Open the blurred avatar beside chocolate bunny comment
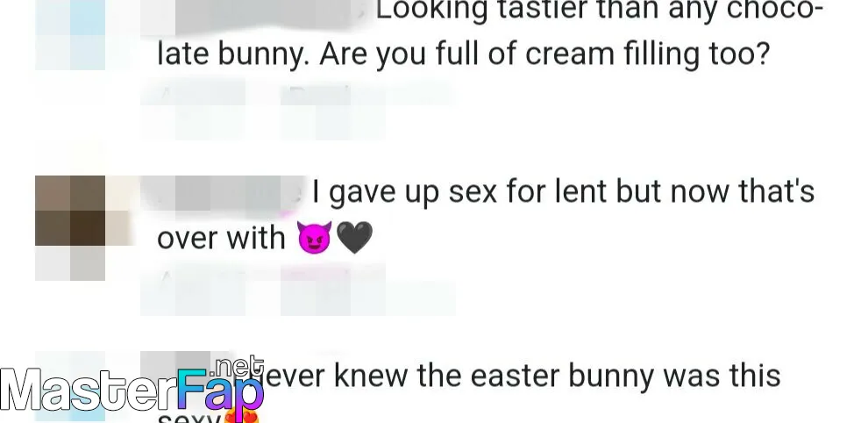Viewport: 868px width, 423px height. pos(70,34)
